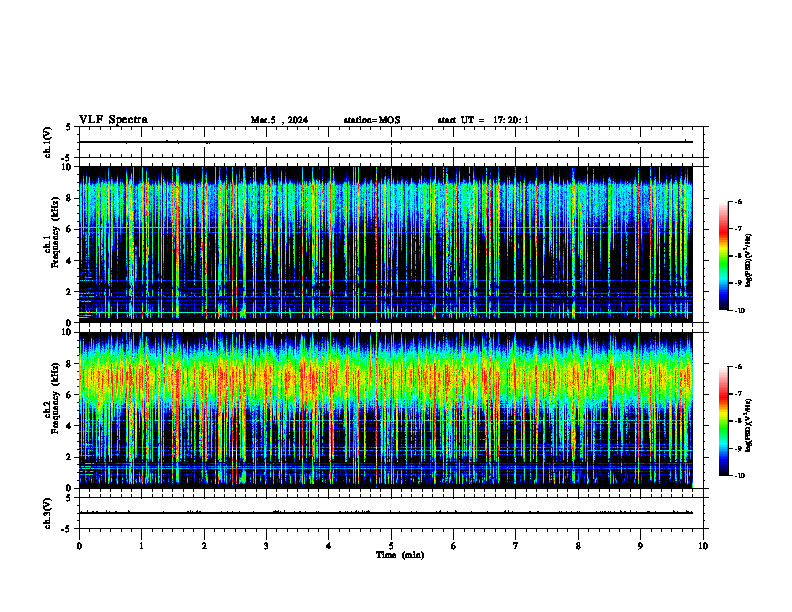Click the time axis tick label '7'
Viewport: 792px width, 612px height.
point(516,546)
